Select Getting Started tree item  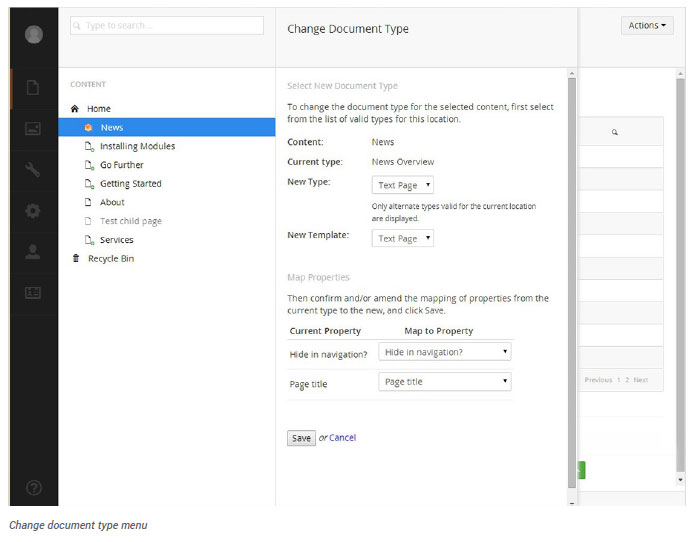[x=131, y=184]
